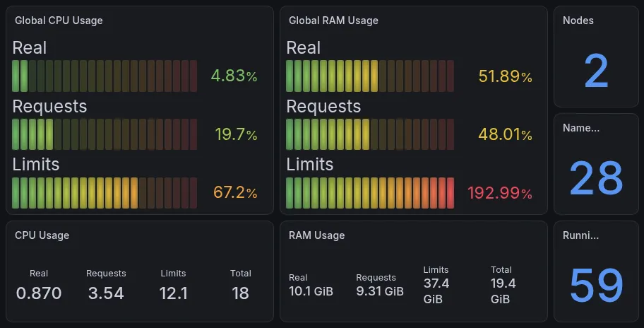This screenshot has width=644, height=328.
Task: Click the Requests label under Global CPU Usage
Action: (49, 107)
